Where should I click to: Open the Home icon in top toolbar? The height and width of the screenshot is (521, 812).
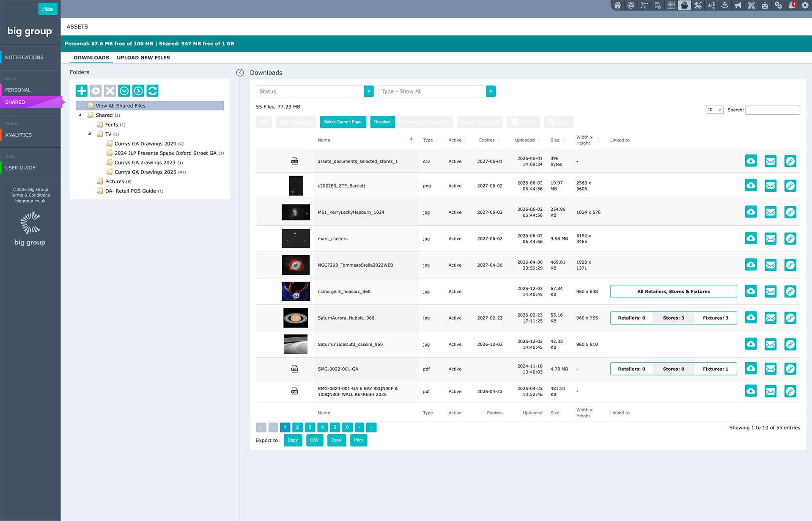tap(617, 6)
